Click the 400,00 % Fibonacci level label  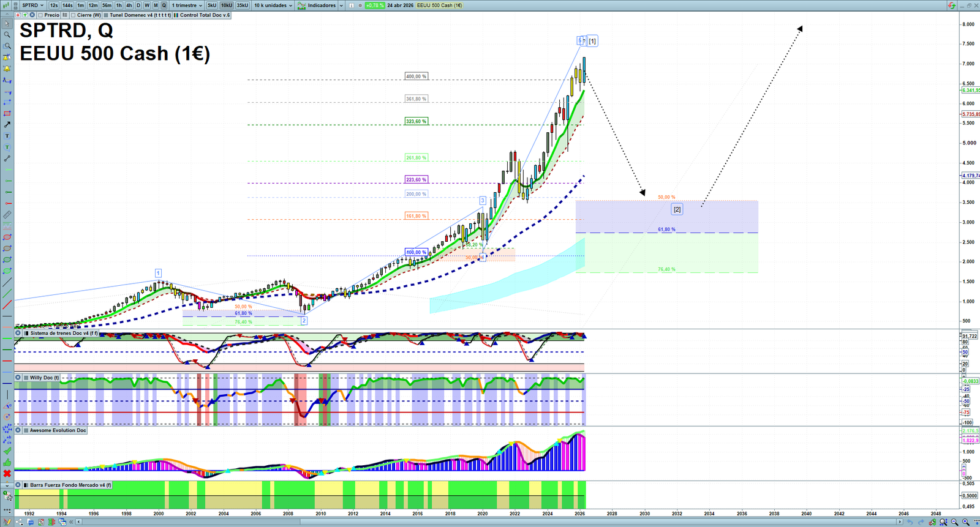(417, 77)
